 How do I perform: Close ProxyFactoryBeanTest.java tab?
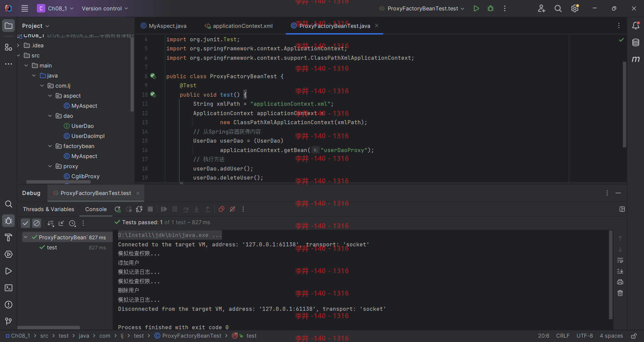click(x=377, y=26)
